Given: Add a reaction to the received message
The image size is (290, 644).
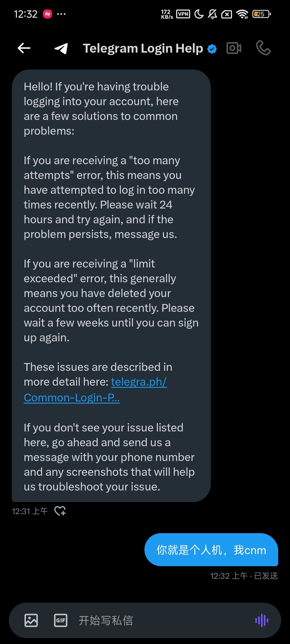Looking at the screenshot, I should coord(60,511).
